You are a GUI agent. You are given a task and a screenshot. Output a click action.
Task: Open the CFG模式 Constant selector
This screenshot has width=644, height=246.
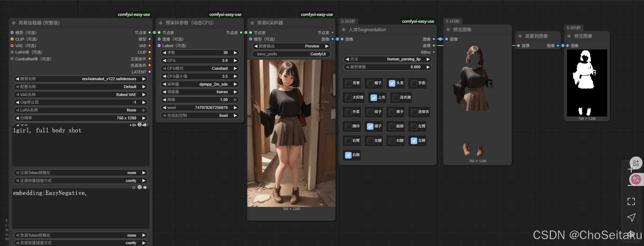pyautogui.click(x=200, y=68)
